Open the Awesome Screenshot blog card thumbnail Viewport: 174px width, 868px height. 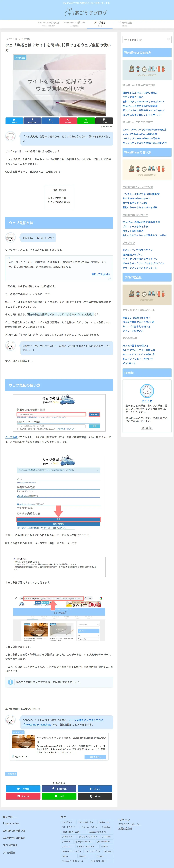[23, 742]
